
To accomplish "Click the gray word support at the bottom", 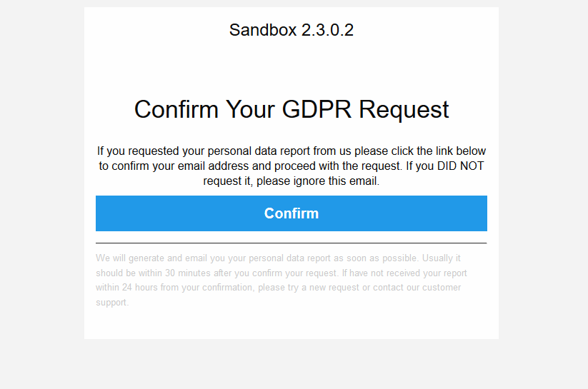I will click(112, 303).
